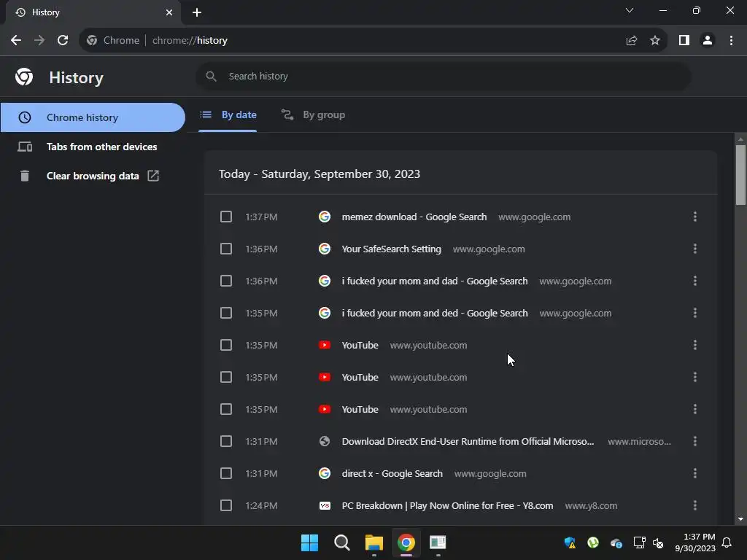Click the browser forward arrow
Viewport: 747px width, 560px height.
[x=39, y=41]
